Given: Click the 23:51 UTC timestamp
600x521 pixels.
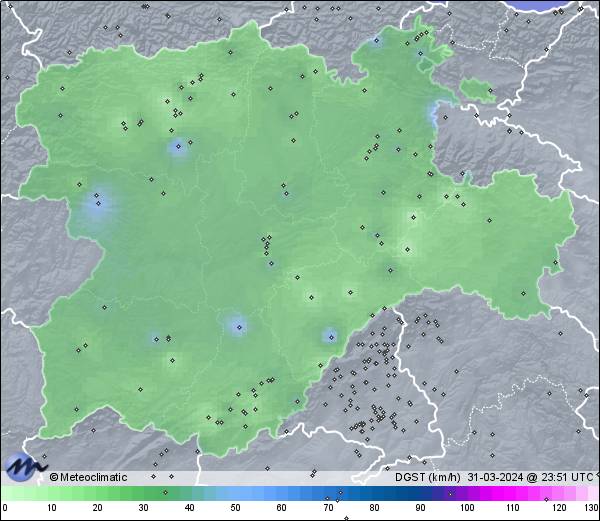Looking at the screenshot, I should [566, 477].
